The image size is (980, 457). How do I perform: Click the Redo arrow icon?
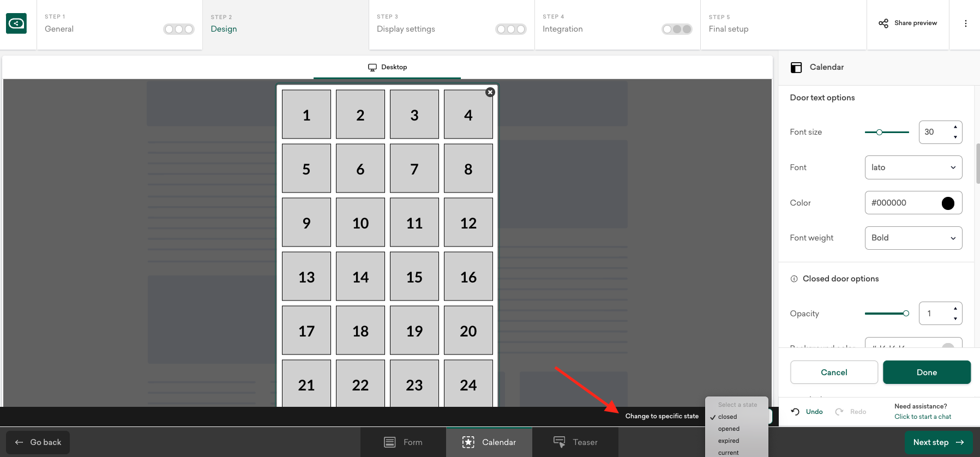point(839,412)
